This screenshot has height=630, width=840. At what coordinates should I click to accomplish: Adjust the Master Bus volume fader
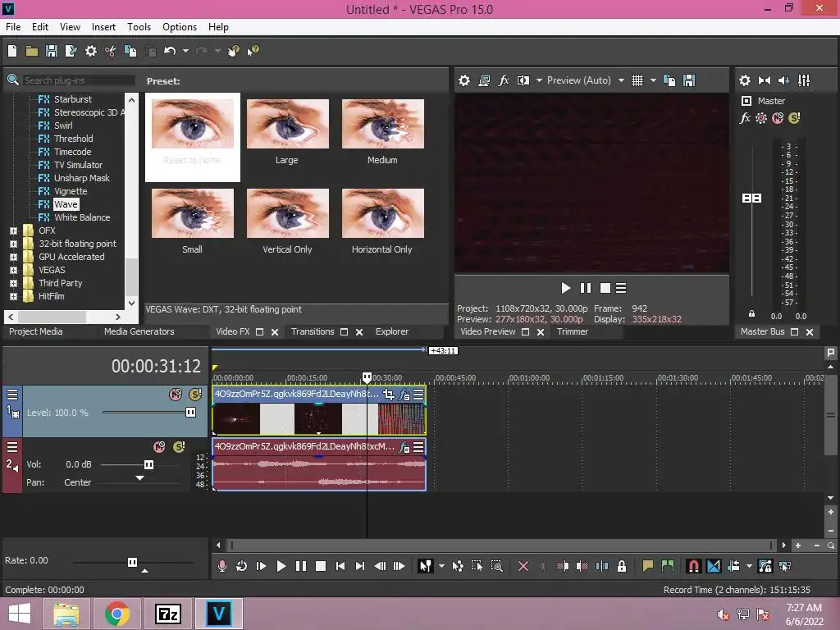tap(751, 199)
